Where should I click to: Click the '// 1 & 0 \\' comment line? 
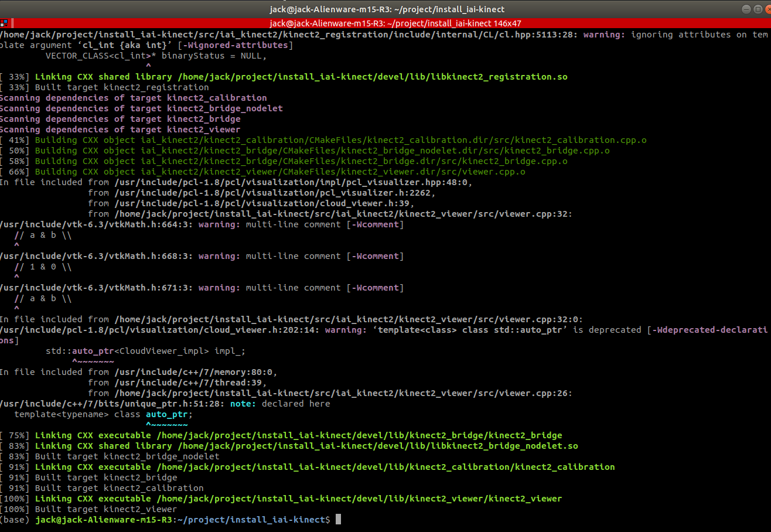tap(43, 267)
